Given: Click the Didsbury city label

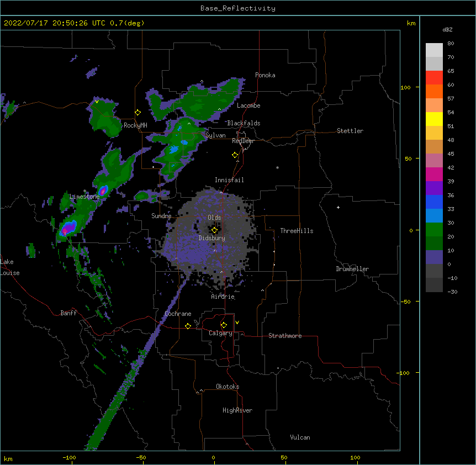Looking at the screenshot, I should tap(212, 238).
